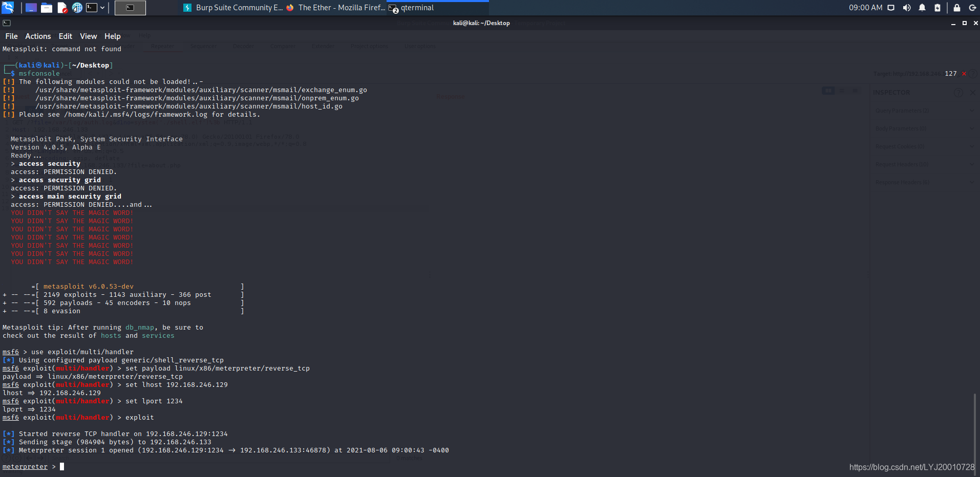Screen dimensions: 980x477
Task: Click the host_id.go module path
Action: 189,106
